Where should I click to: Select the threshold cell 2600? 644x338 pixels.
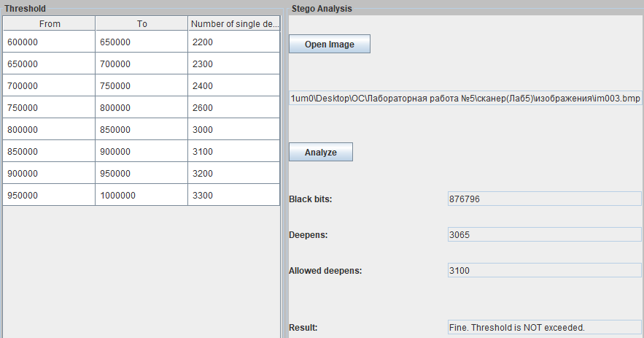[x=233, y=107]
